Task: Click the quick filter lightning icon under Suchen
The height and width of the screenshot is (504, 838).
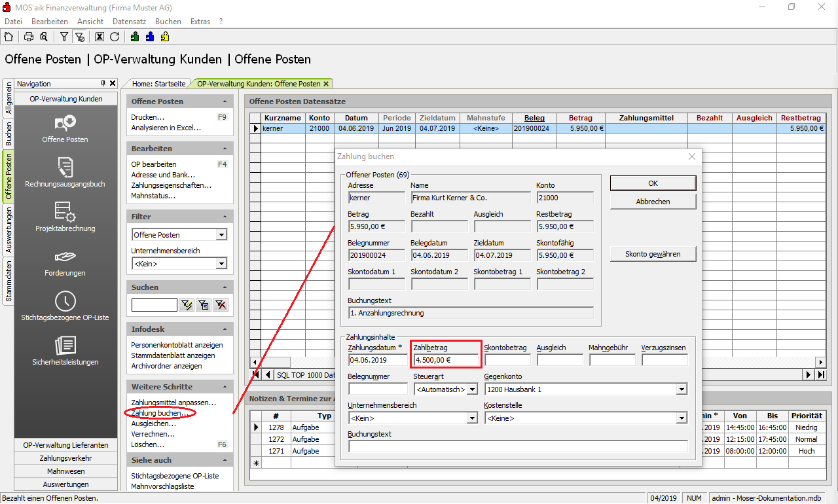Action: 186,305
